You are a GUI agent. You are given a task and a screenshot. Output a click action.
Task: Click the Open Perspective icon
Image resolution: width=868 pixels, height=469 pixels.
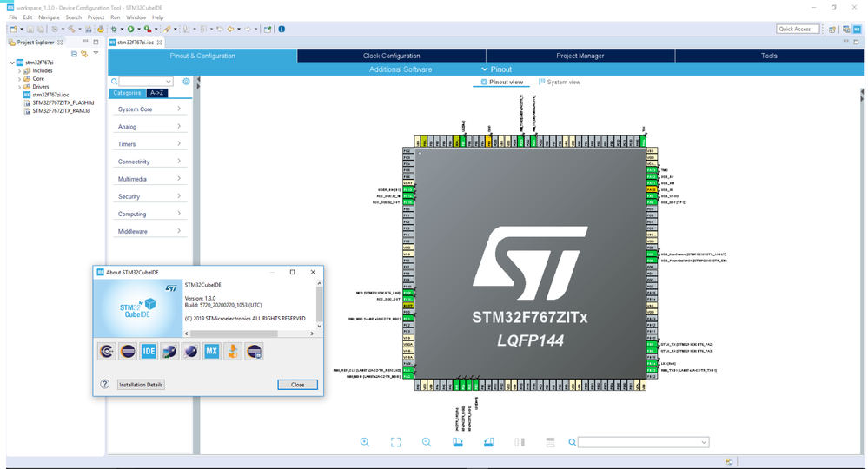[832, 30]
